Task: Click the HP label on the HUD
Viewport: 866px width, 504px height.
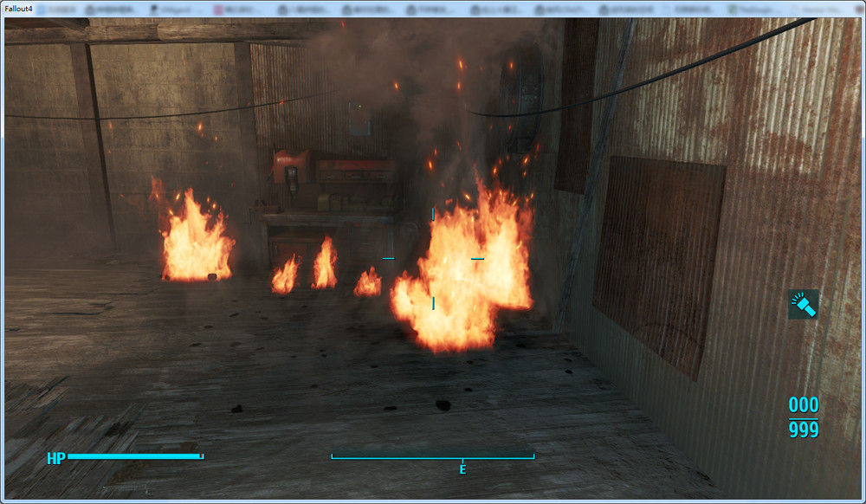Action: click(x=55, y=458)
